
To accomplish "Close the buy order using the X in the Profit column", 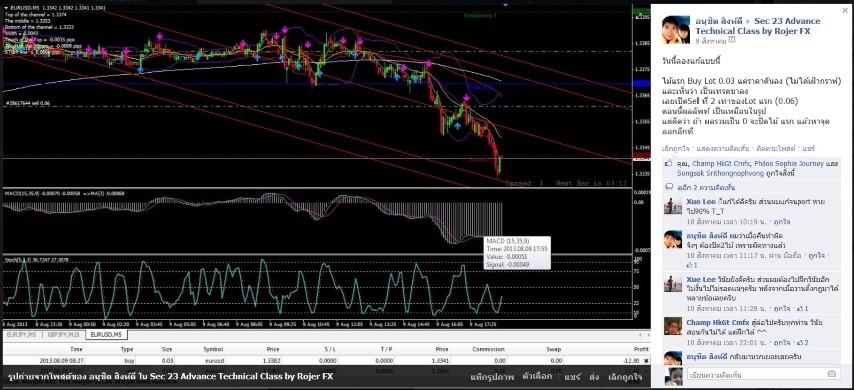I will (646, 361).
